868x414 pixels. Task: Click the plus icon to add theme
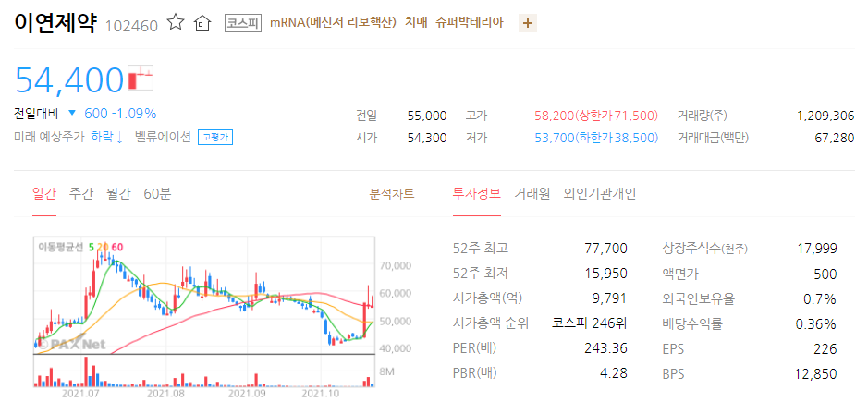point(528,23)
